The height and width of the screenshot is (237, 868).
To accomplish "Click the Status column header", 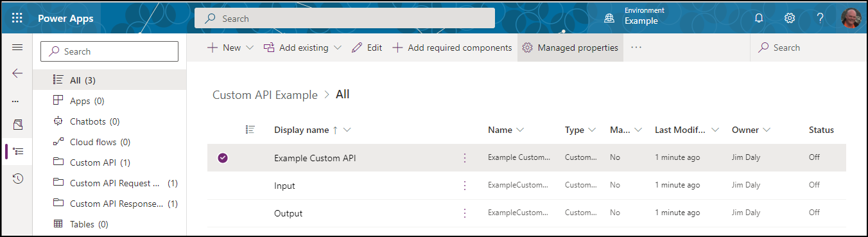I will tap(821, 130).
